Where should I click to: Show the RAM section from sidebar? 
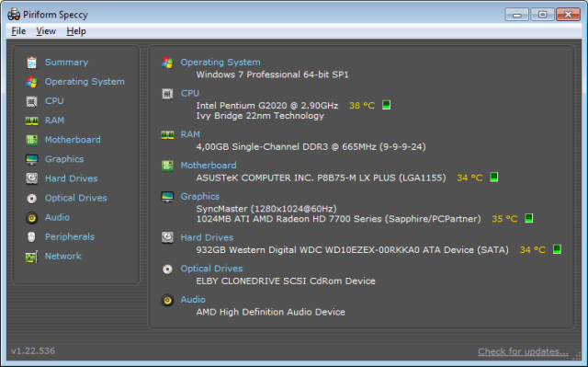coord(55,120)
